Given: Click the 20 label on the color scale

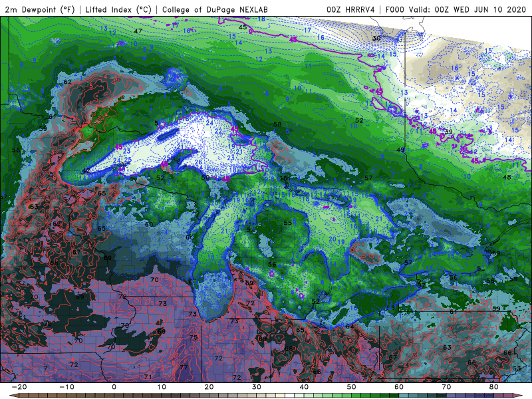Looking at the screenshot, I should click(x=209, y=387).
